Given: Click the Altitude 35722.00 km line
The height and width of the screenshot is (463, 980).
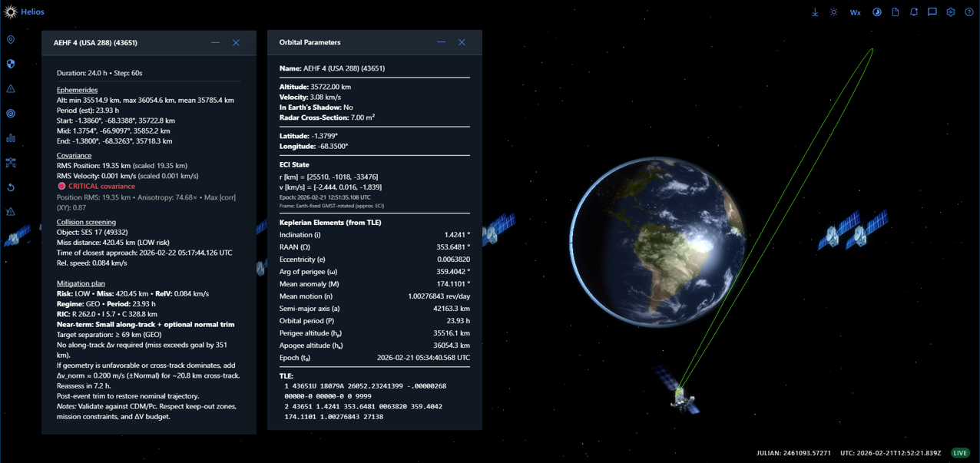Looking at the screenshot, I should click(315, 87).
